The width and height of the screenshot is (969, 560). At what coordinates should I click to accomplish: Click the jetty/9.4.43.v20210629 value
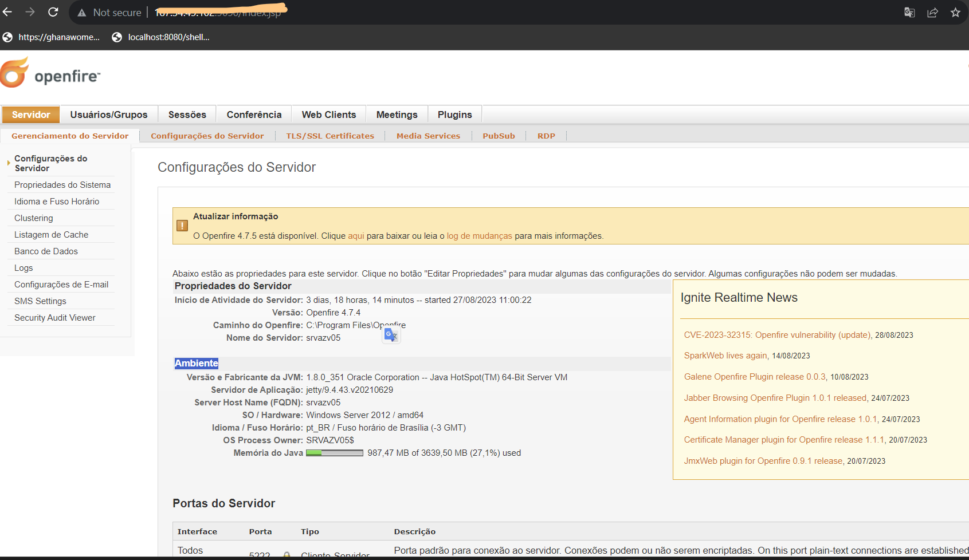pyautogui.click(x=350, y=390)
